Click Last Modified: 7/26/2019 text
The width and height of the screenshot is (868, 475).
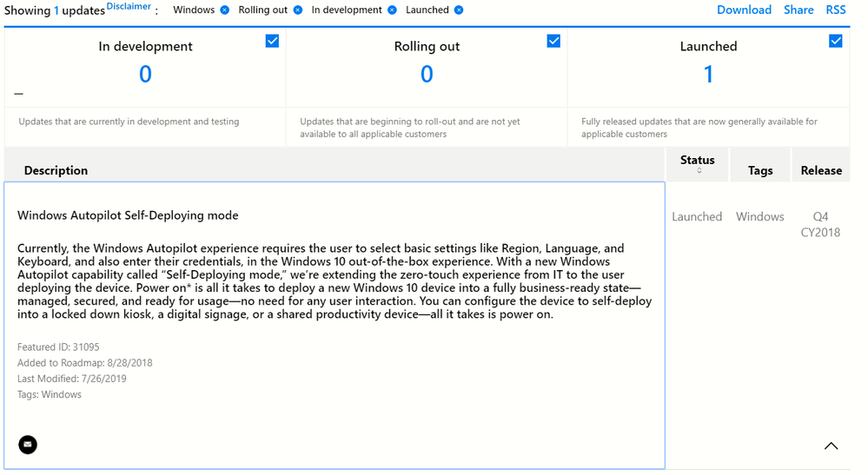71,379
